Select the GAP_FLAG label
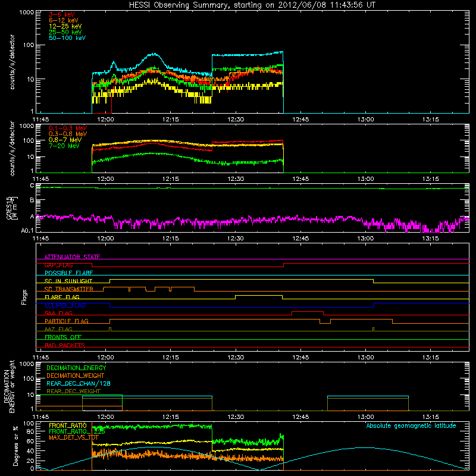 [58, 265]
